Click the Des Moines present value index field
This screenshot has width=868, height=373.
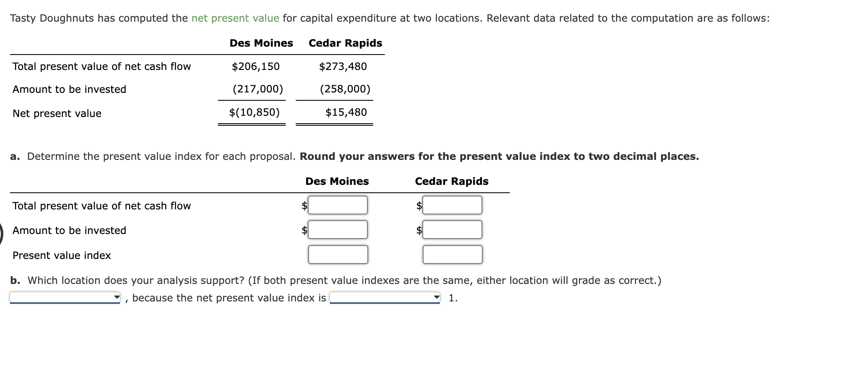coord(337,255)
